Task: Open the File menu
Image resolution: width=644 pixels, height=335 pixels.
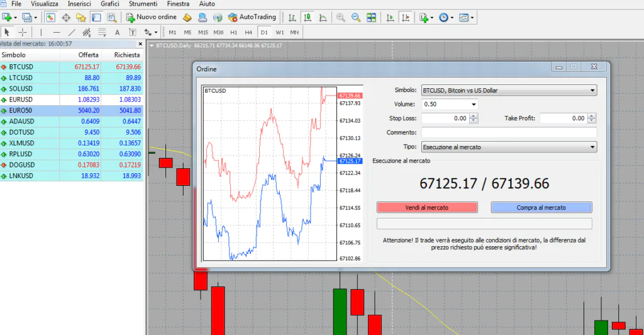Action: (16, 4)
